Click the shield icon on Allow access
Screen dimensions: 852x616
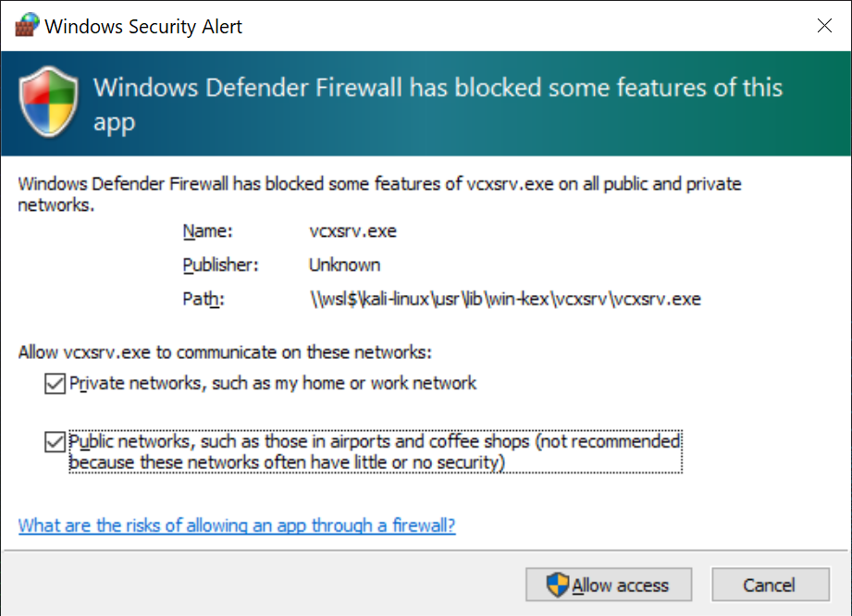coord(557,585)
